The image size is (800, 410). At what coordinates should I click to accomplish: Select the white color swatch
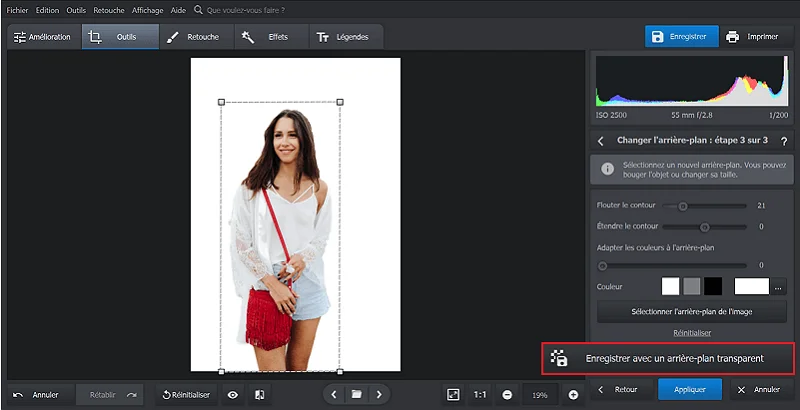click(670, 287)
